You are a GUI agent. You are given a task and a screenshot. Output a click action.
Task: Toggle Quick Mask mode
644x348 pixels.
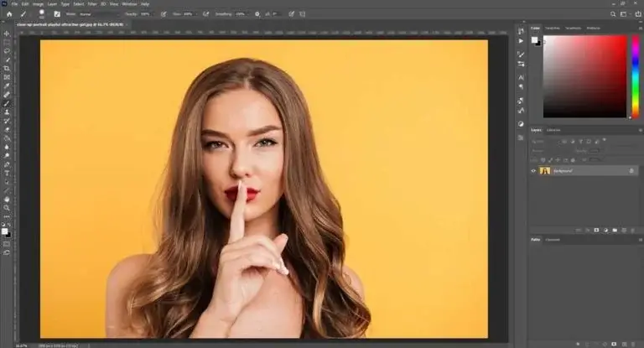click(x=7, y=244)
